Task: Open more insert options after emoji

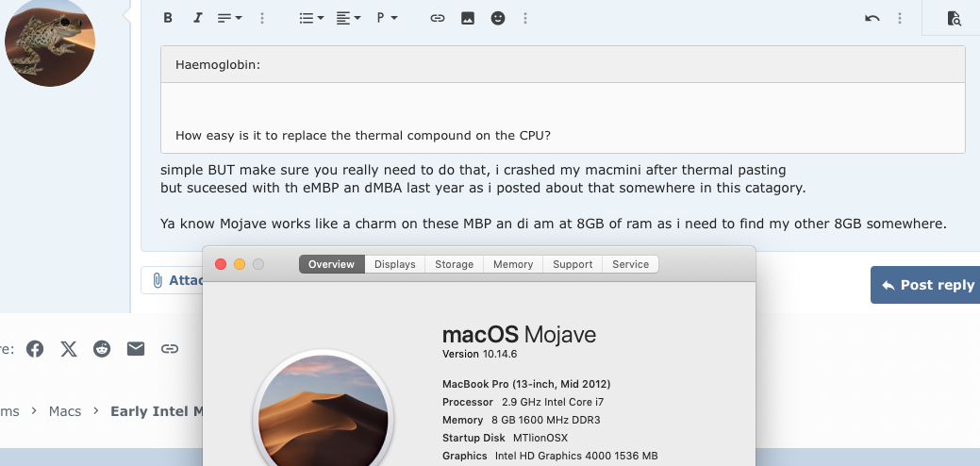Action: tap(525, 18)
